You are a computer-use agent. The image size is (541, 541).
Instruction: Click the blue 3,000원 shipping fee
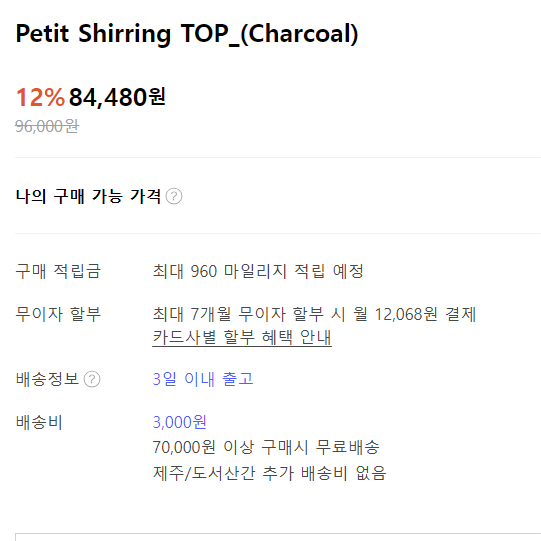tap(179, 422)
